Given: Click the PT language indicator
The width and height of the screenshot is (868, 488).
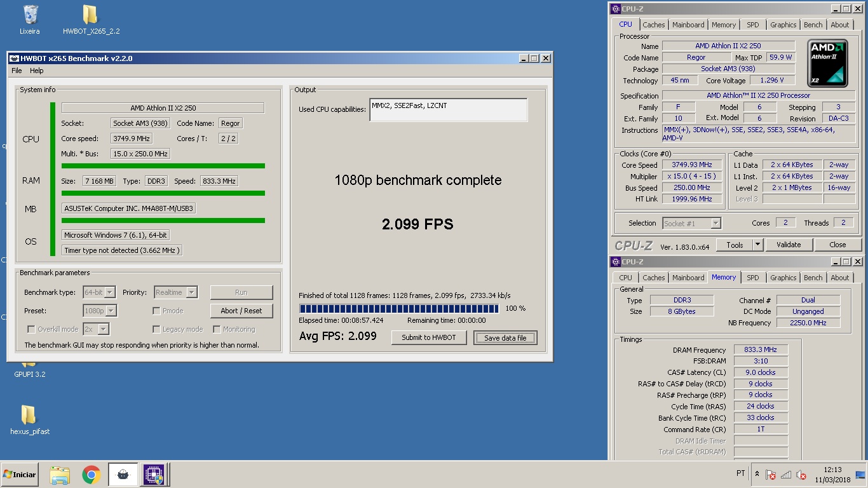Looking at the screenshot, I should tap(740, 474).
